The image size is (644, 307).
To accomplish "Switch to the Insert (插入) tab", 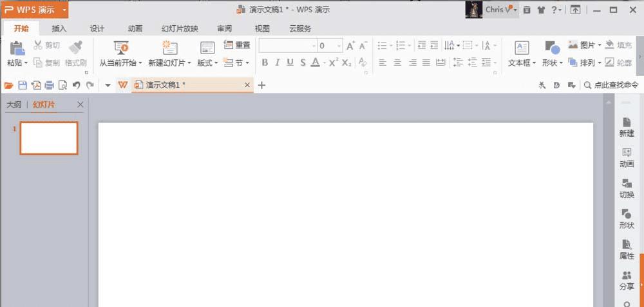I will [x=59, y=29].
